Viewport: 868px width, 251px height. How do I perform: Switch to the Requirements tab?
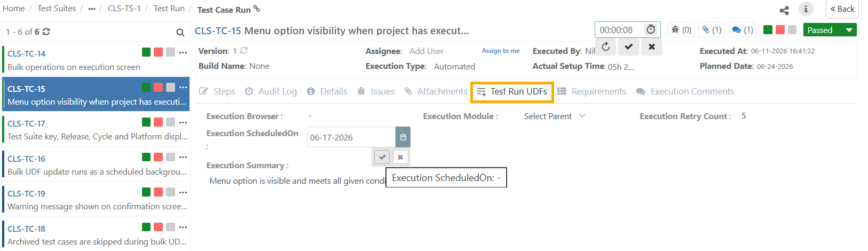point(591,91)
